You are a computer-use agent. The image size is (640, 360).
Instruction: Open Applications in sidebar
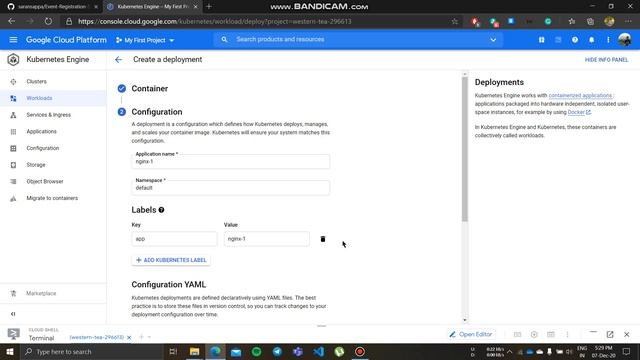click(53, 131)
